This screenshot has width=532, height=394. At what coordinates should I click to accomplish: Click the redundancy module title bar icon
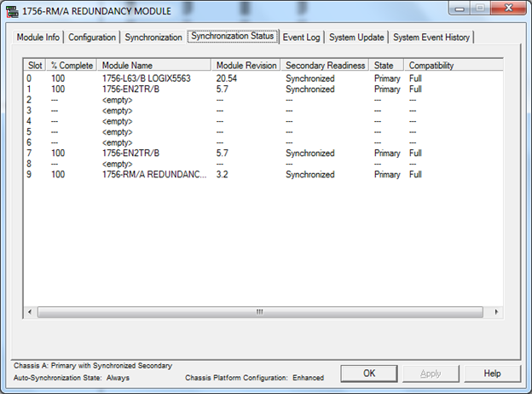click(x=12, y=12)
